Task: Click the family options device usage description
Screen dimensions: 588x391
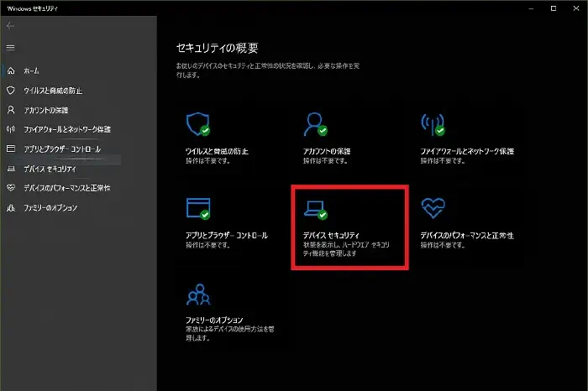Action: (x=230, y=333)
